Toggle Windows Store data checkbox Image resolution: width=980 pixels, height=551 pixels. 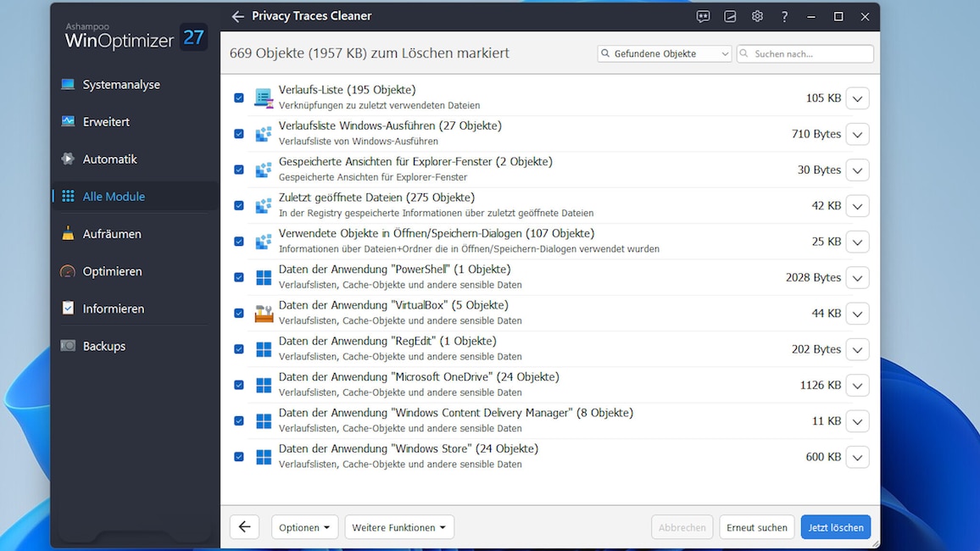(x=239, y=457)
